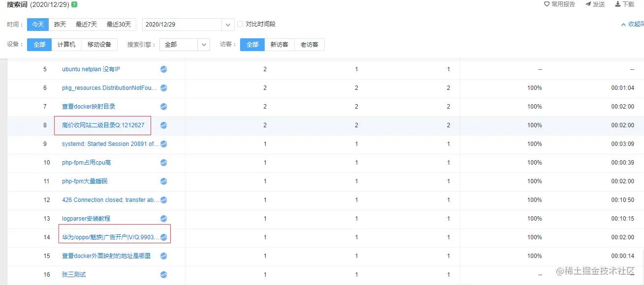Open search term 华为/oppo/魅族|广告开户
This screenshot has width=644, height=285.
point(111,237)
